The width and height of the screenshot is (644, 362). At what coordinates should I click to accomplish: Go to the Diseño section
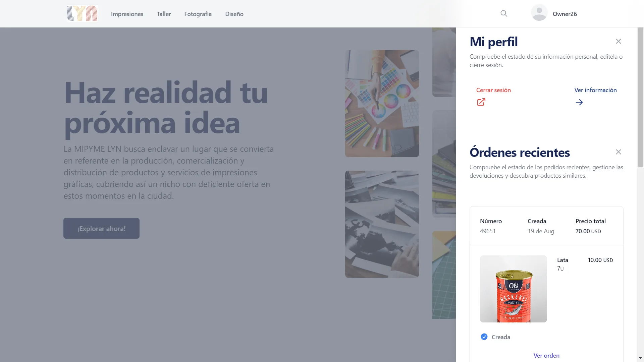[234, 14]
